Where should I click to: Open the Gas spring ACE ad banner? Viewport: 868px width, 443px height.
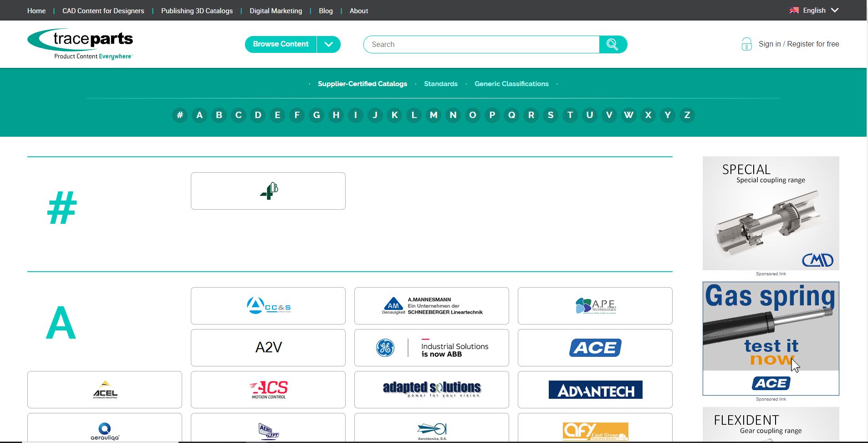tap(771, 339)
